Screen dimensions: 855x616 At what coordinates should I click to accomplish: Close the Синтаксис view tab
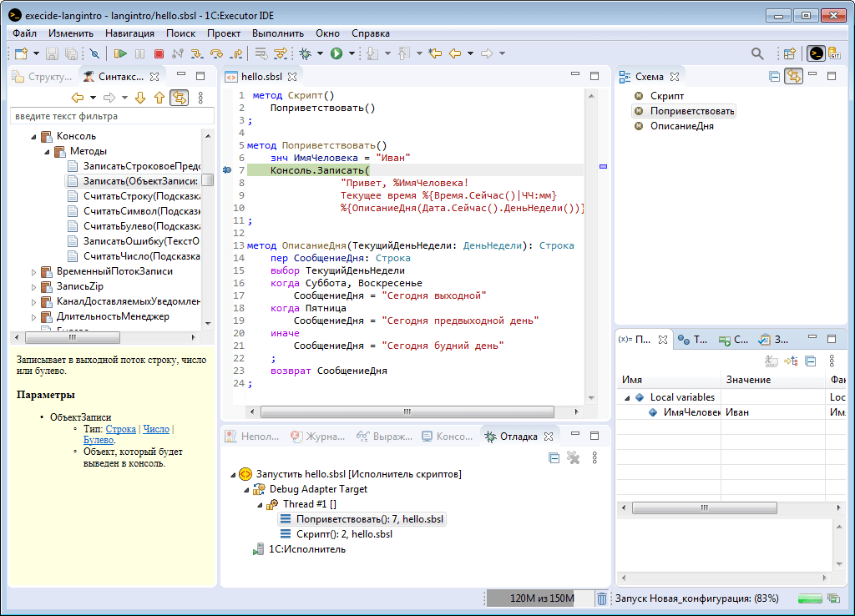tap(154, 77)
